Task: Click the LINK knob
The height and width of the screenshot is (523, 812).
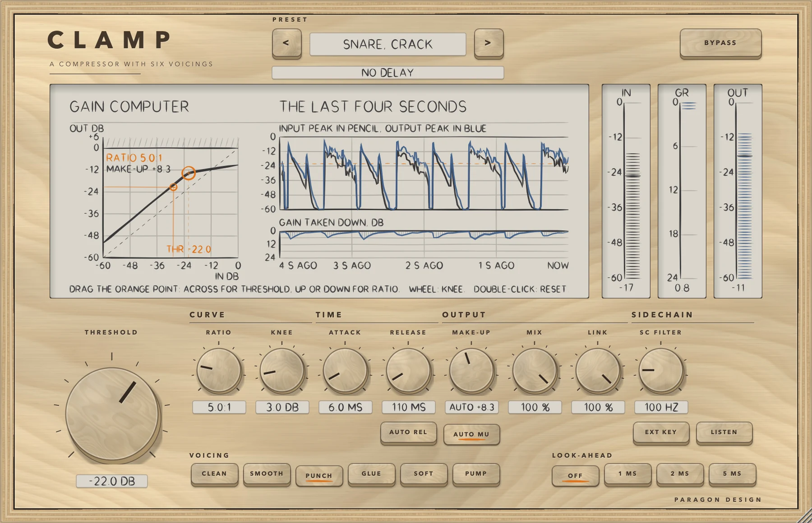Action: pyautogui.click(x=598, y=371)
